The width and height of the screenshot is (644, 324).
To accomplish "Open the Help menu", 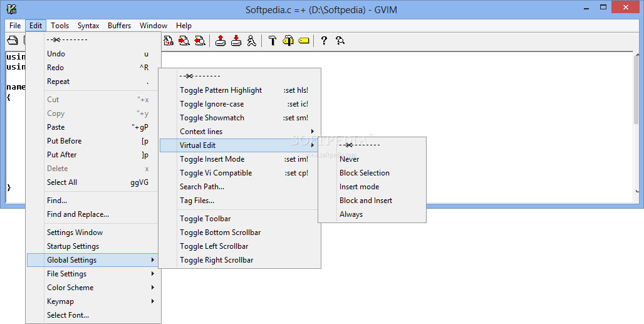I will (184, 26).
